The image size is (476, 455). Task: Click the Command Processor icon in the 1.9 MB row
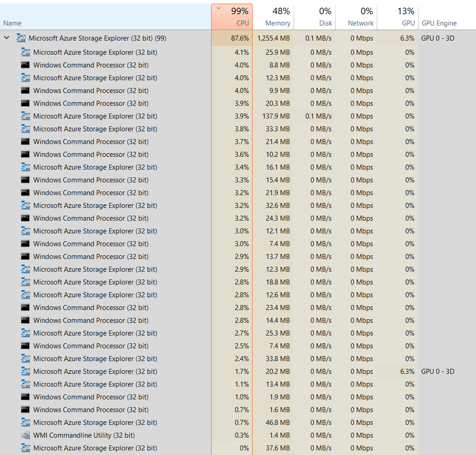coord(25,397)
